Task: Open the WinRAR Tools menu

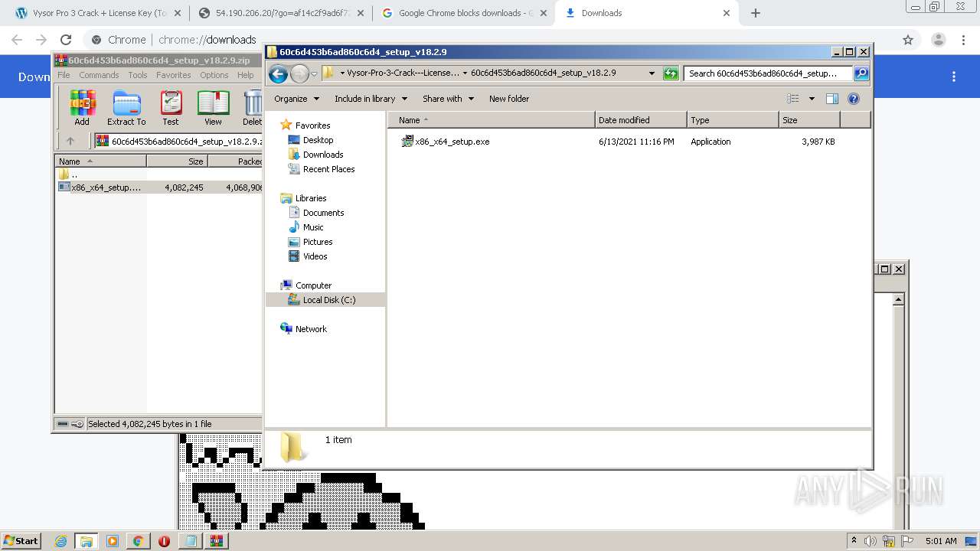Action: [138, 75]
